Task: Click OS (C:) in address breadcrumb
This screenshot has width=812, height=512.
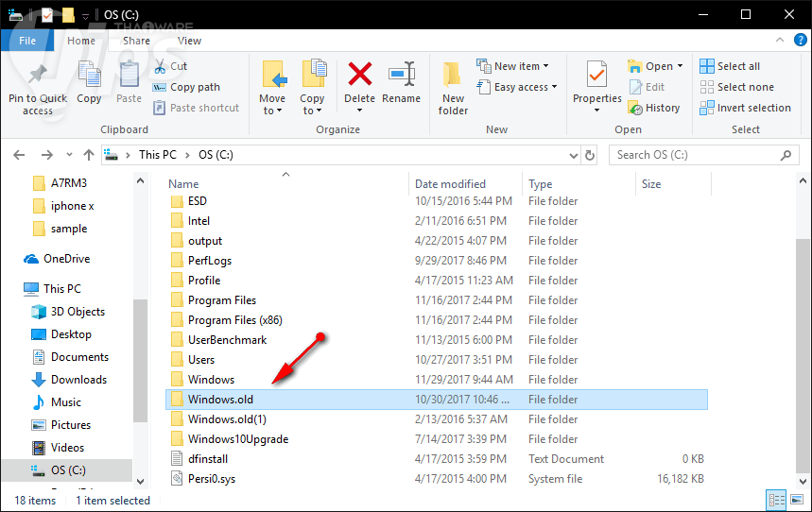Action: click(x=216, y=155)
